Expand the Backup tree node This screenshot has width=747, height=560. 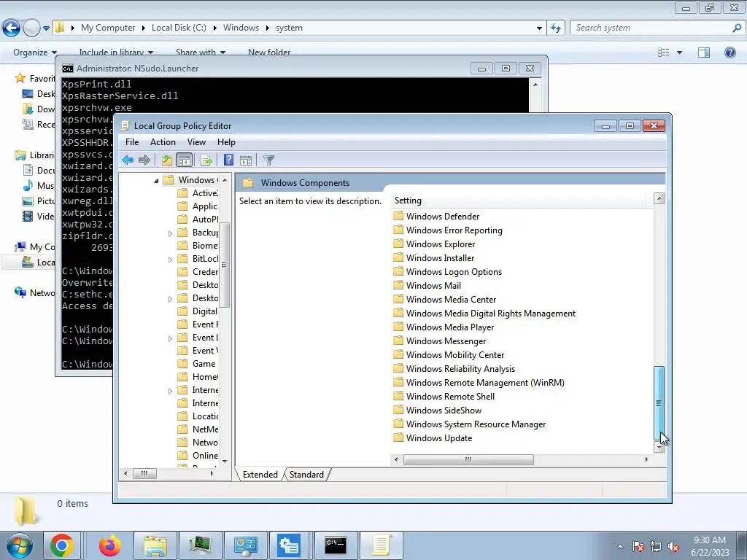pyautogui.click(x=170, y=233)
